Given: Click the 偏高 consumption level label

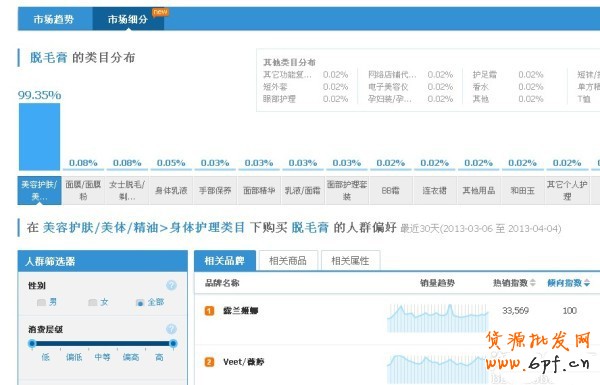Looking at the screenshot, I should pyautogui.click(x=131, y=357).
